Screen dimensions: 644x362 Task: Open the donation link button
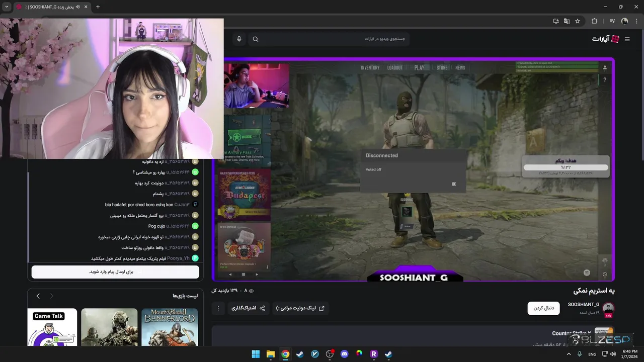(301, 308)
